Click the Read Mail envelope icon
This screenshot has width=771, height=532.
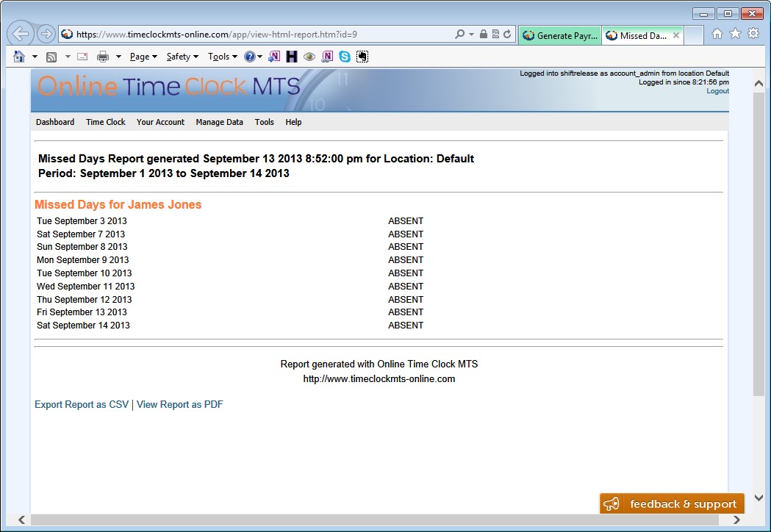click(x=82, y=57)
